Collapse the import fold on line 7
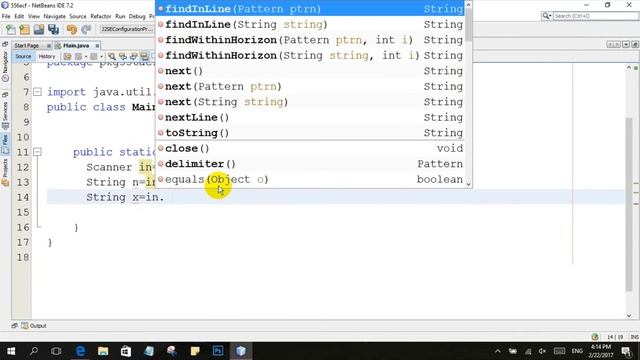 tap(37, 92)
